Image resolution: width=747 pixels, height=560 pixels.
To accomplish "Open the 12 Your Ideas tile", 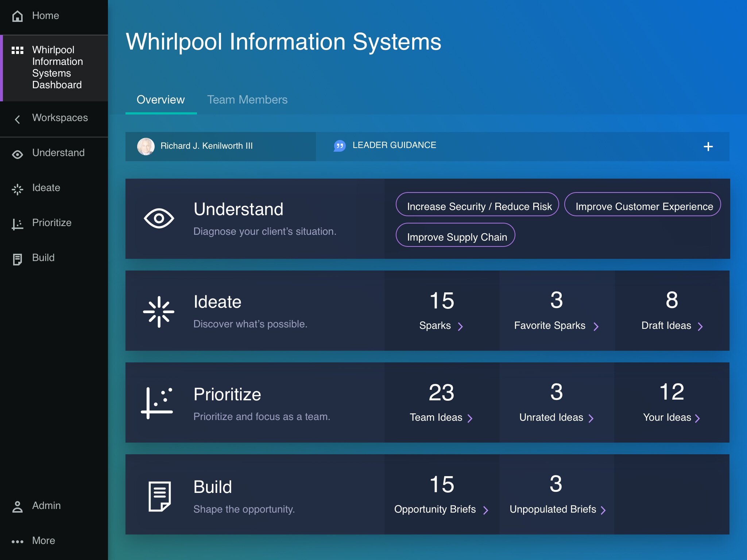I will [672, 402].
